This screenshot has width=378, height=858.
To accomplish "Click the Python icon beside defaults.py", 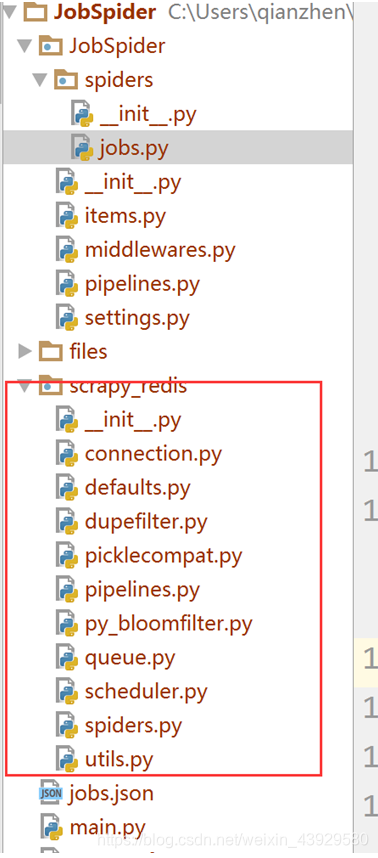I will [67, 488].
